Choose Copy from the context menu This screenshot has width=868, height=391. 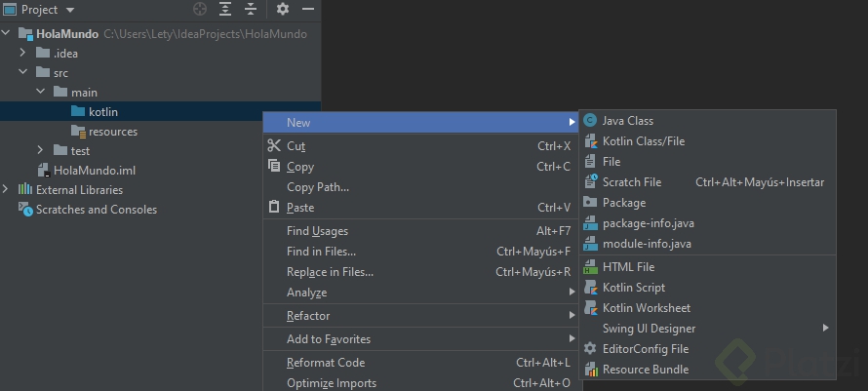[x=420, y=167]
